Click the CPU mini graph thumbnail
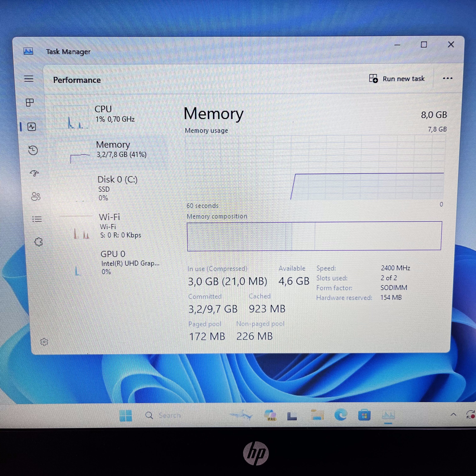The image size is (476, 476). click(71, 118)
